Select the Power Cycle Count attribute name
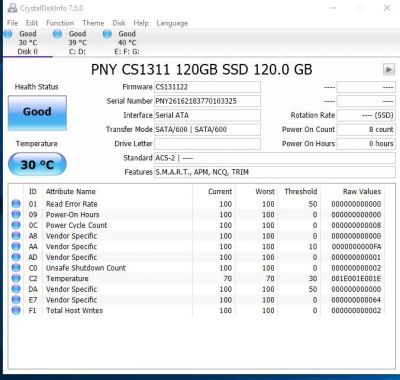Image resolution: width=400 pixels, height=380 pixels. 77,225
